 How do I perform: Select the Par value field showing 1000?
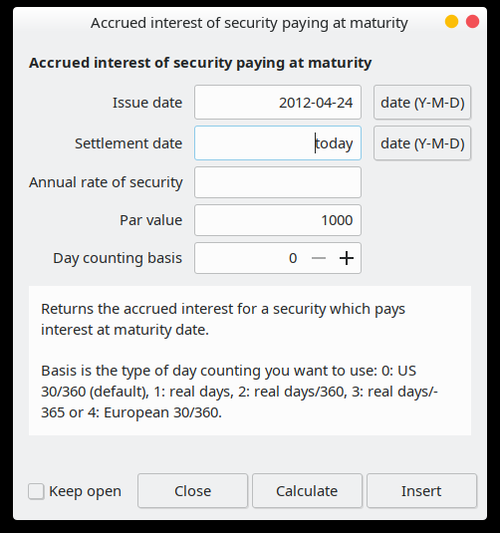[x=278, y=220]
